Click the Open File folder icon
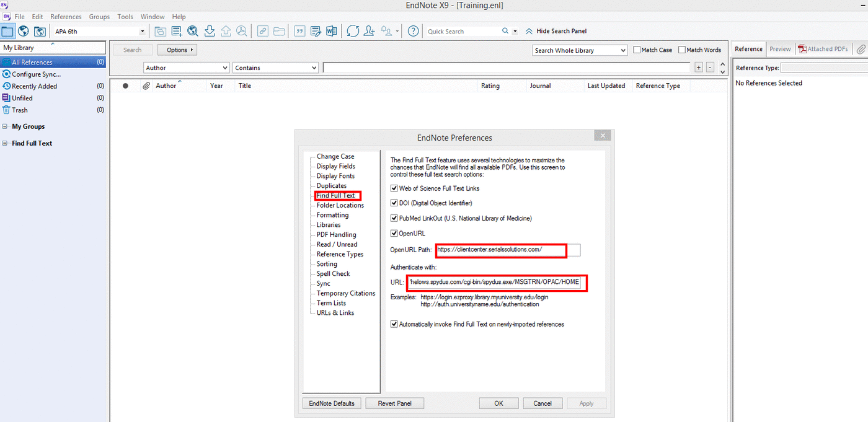This screenshot has height=422, width=868. (x=279, y=31)
